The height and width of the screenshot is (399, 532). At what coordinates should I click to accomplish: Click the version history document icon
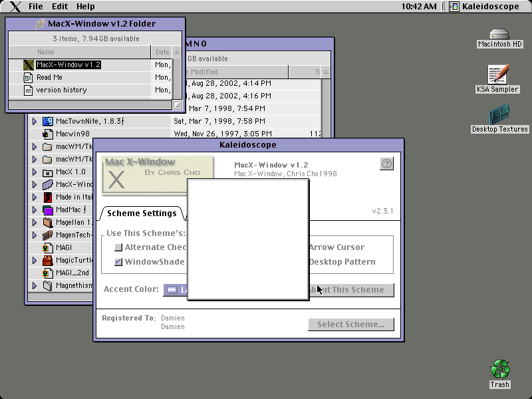point(28,90)
